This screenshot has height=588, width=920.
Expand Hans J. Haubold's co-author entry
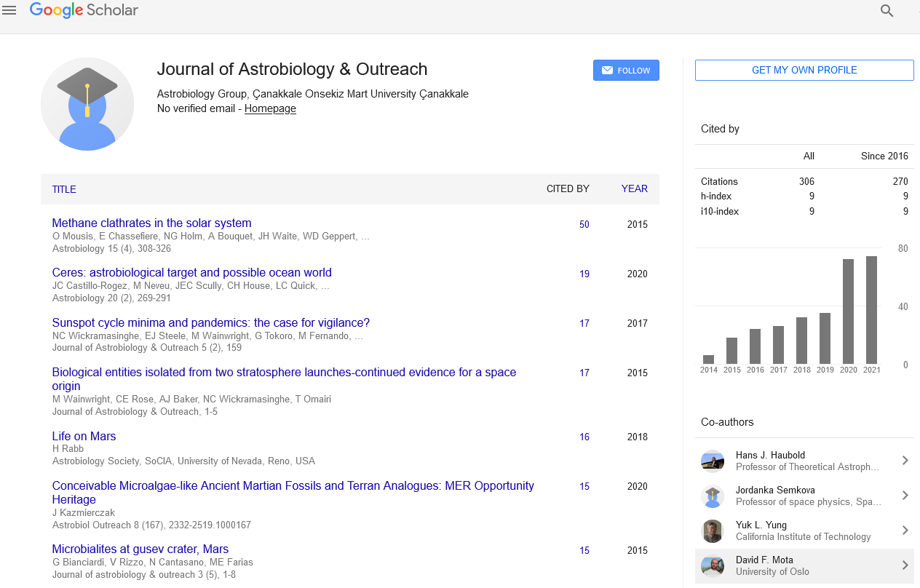[x=905, y=461]
